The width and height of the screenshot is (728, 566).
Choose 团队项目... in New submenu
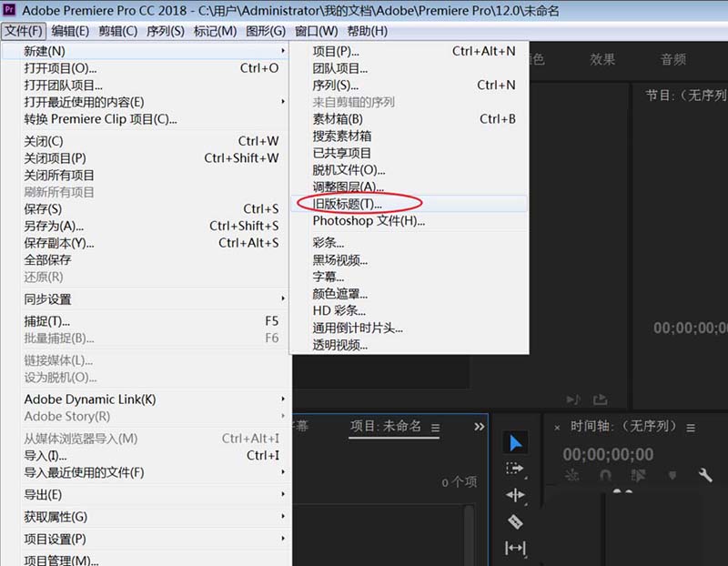pos(409,68)
